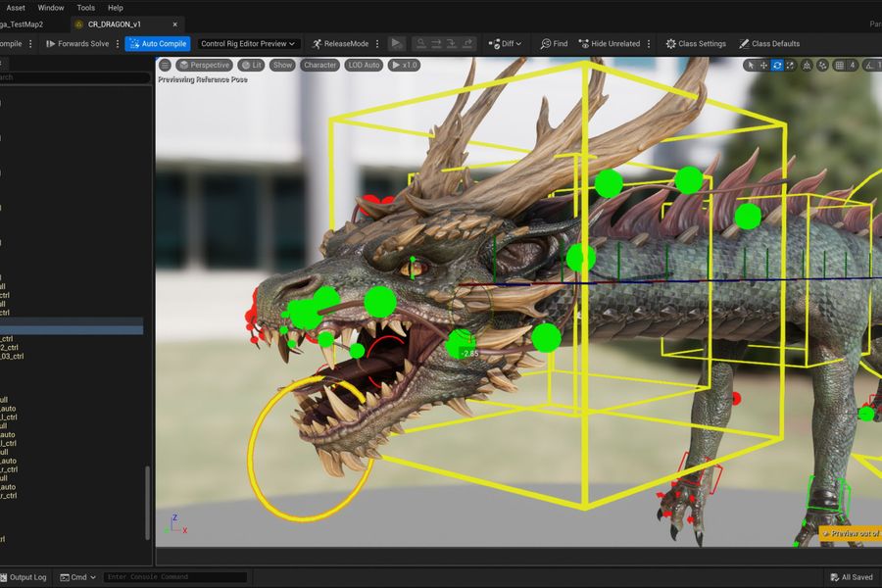Disable Auto Compile
Image resolution: width=882 pixels, height=588 pixels.
tap(157, 43)
